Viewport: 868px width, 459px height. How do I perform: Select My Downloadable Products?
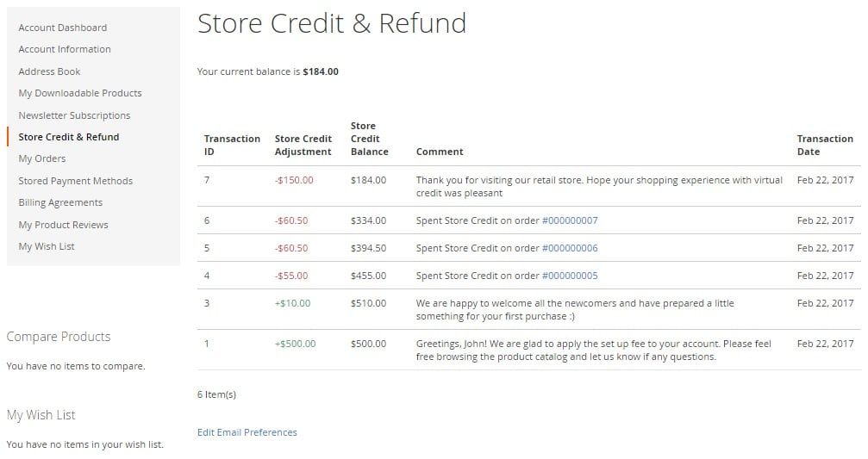(x=79, y=93)
